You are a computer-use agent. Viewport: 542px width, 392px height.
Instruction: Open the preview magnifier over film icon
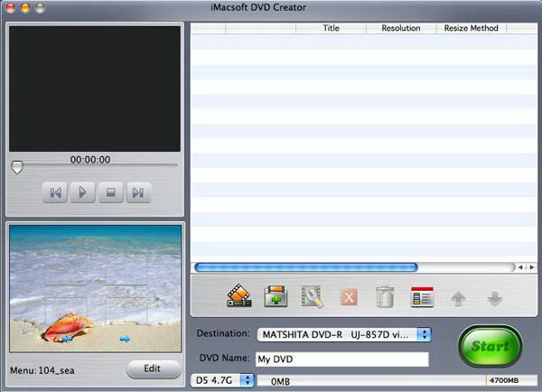click(x=313, y=296)
